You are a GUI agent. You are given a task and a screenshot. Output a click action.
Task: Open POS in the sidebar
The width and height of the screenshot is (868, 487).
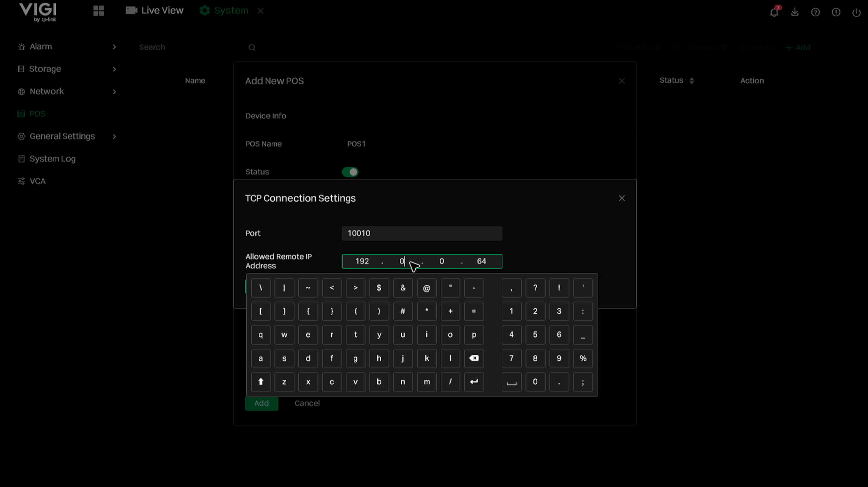[37, 114]
